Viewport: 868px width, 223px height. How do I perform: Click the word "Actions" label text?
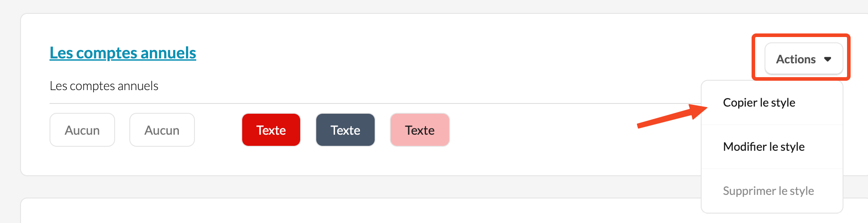(796, 59)
